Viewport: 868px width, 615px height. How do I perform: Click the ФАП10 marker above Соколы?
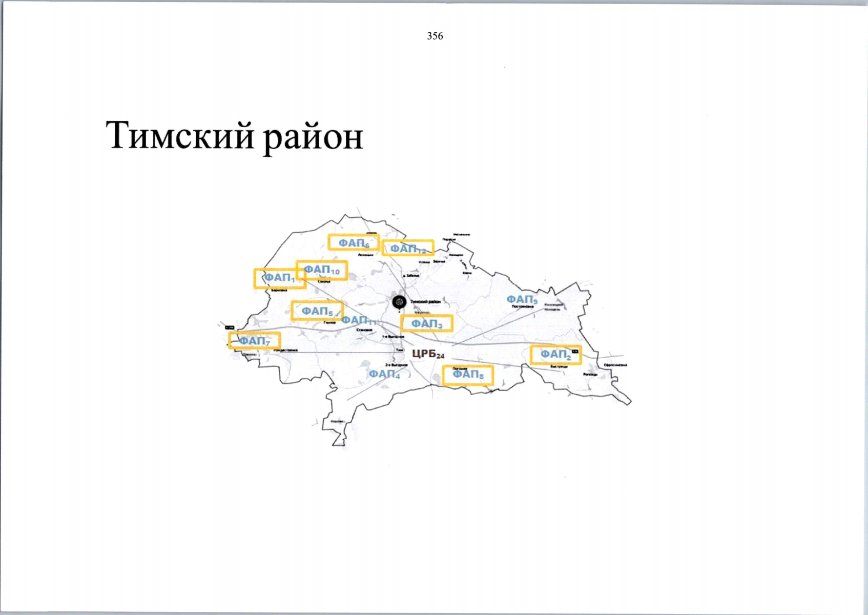(323, 269)
